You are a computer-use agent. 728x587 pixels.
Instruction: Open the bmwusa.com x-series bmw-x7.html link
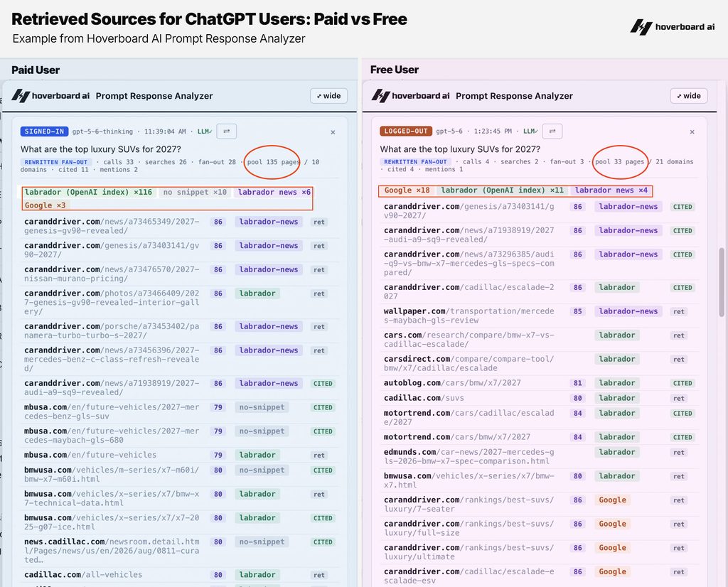(469, 480)
